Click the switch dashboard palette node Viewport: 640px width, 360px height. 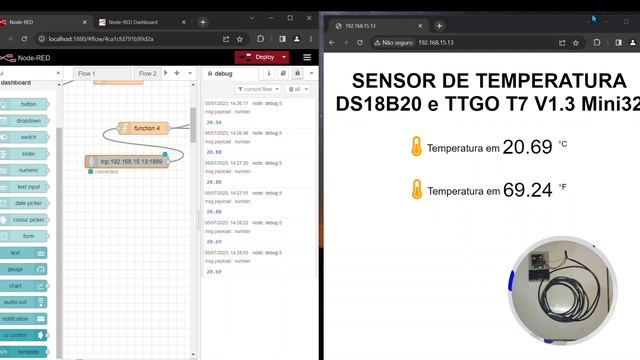[24, 137]
